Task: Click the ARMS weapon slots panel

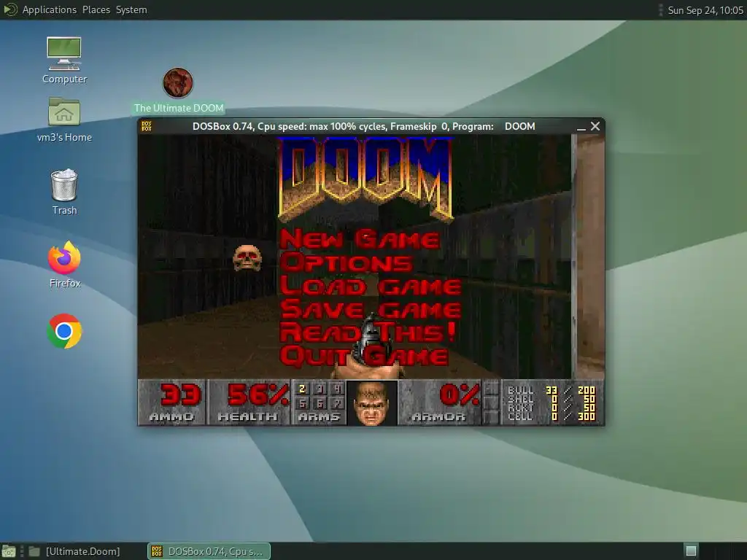Action: 319,402
